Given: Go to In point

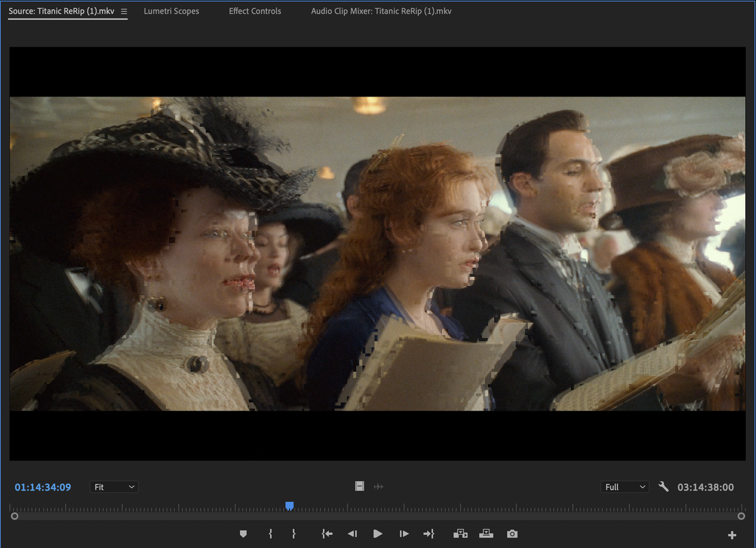Looking at the screenshot, I should (327, 534).
